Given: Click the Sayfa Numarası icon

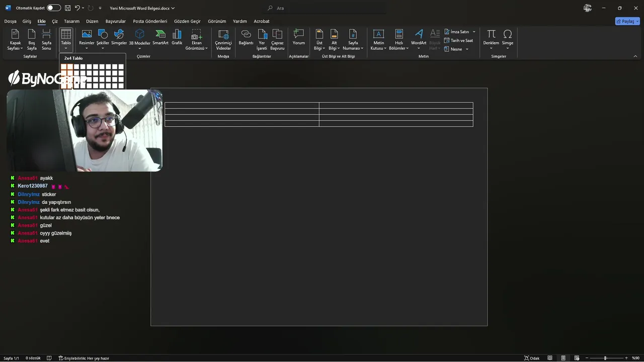Looking at the screenshot, I should pos(353,34).
